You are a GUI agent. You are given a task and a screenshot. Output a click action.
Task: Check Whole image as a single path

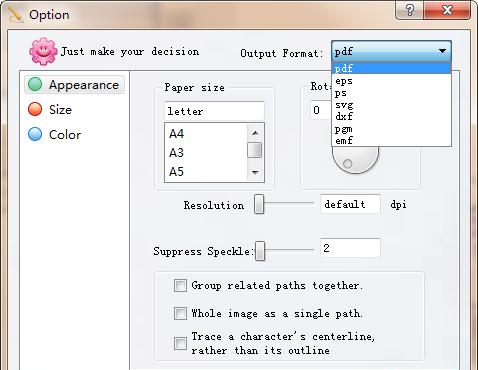tap(180, 314)
